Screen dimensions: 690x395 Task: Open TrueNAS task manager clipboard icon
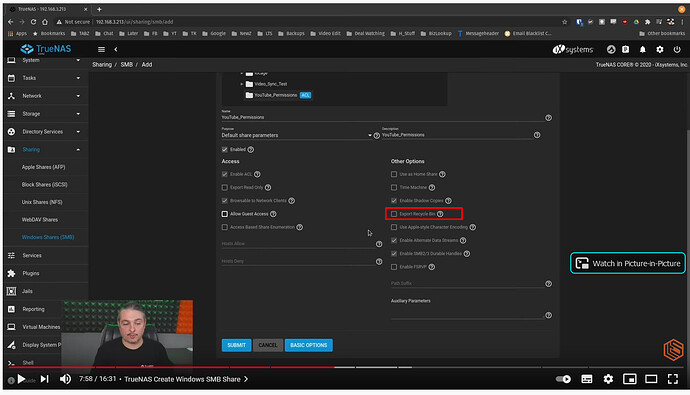625,49
